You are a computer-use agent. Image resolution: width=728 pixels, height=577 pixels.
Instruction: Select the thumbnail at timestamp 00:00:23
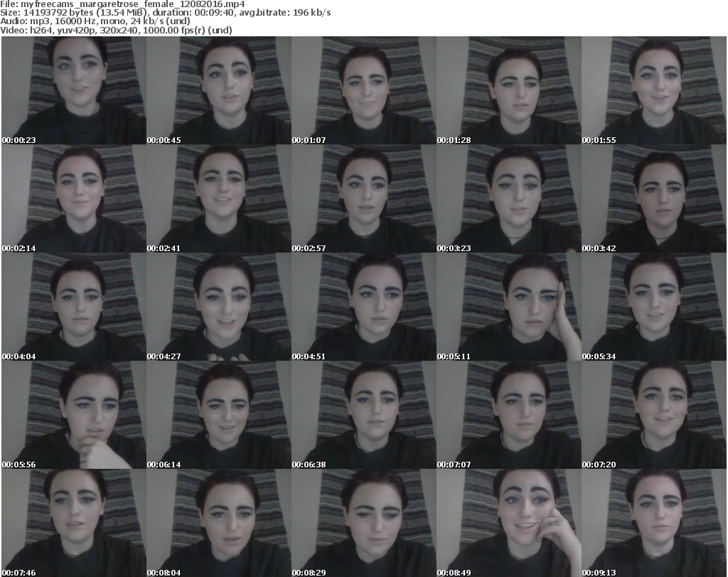tap(74, 90)
